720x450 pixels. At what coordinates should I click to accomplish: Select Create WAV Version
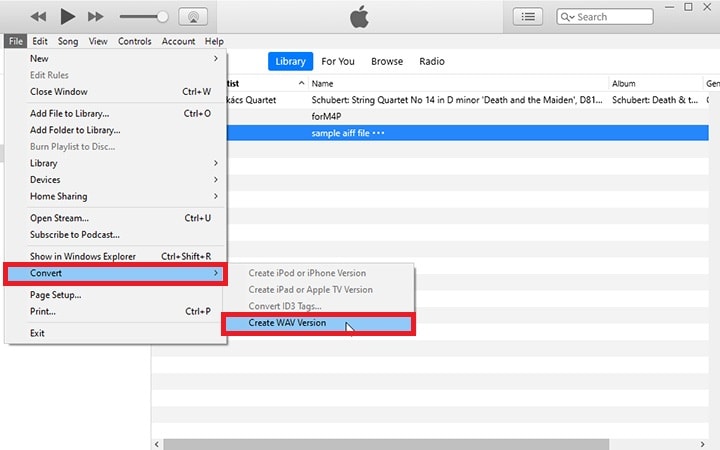(x=318, y=323)
